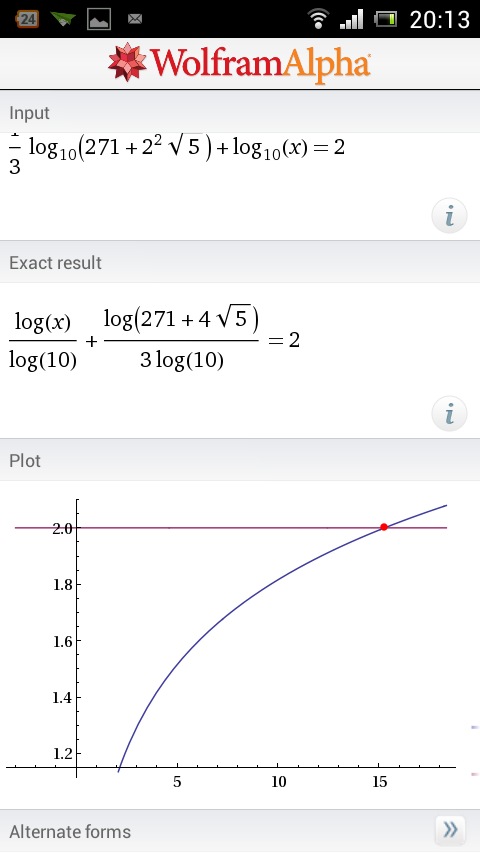The image size is (480, 854).
Task: Tap the WolframAlpha title text
Action: tap(260, 63)
